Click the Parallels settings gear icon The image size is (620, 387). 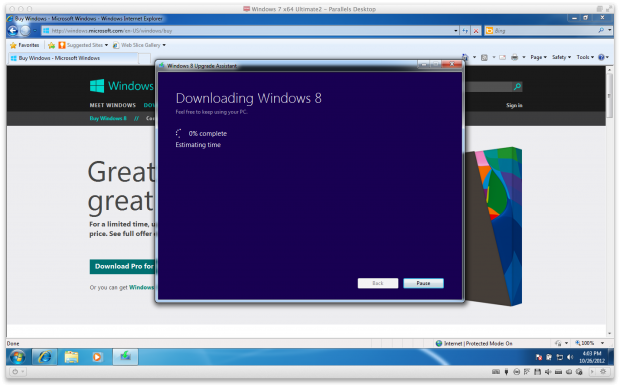(603, 372)
